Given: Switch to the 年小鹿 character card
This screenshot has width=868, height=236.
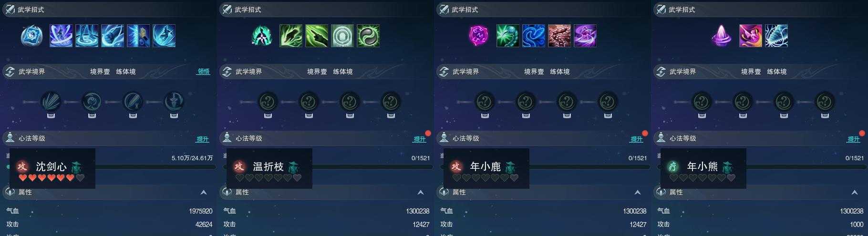Looking at the screenshot, I should point(486,168).
